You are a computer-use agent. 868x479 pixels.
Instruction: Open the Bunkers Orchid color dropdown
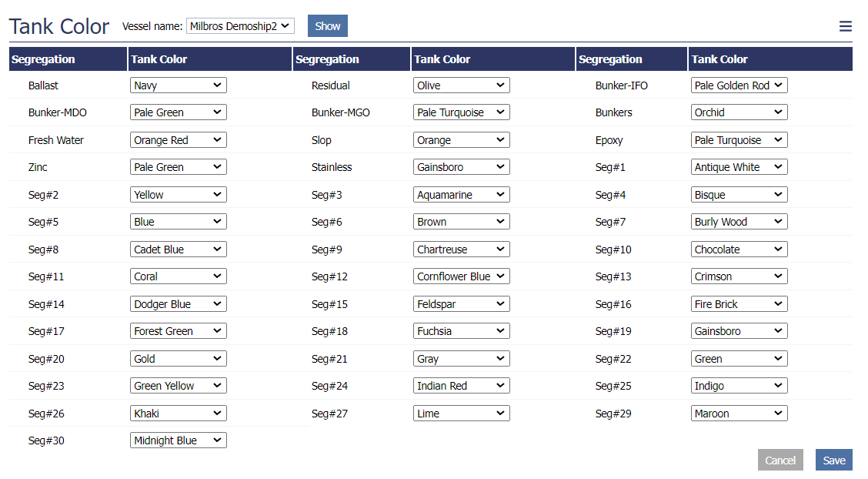coord(739,112)
